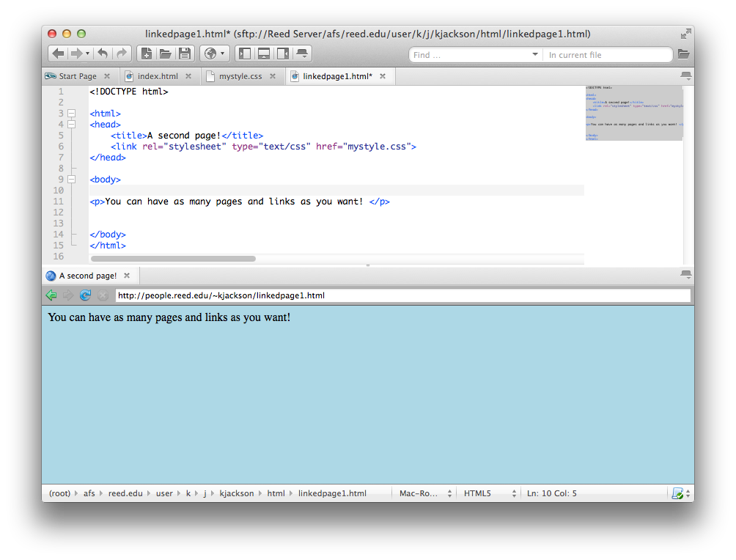
Task: Click the Undo arrow in toolbar
Action: tap(103, 54)
